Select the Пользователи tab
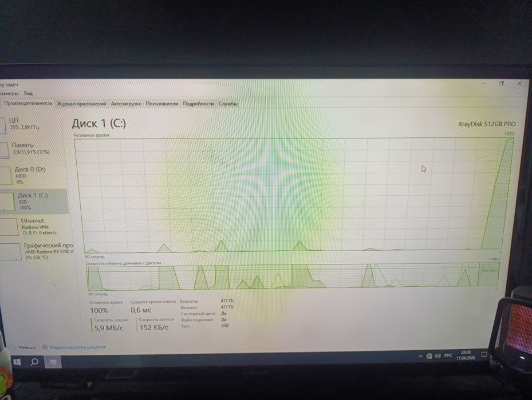 pos(162,104)
